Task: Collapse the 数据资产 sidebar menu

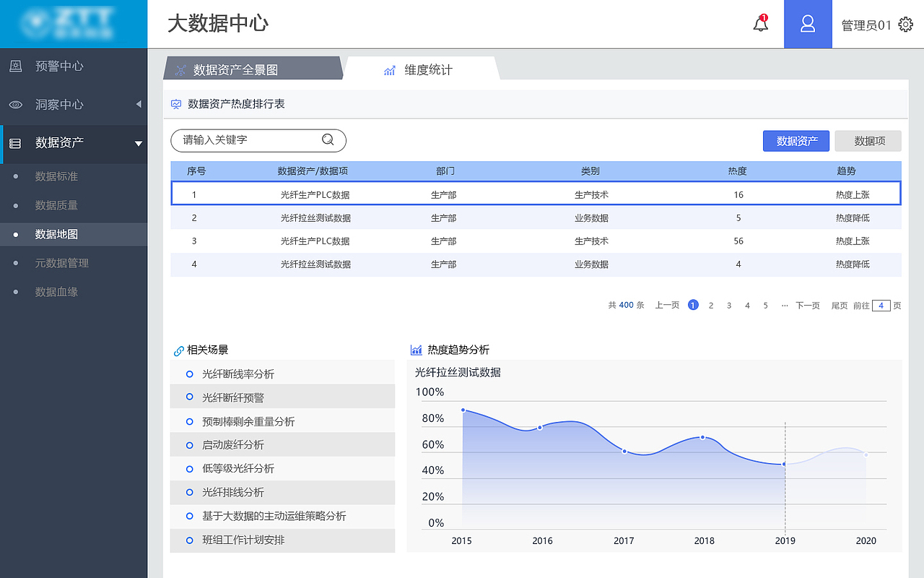Action: (x=137, y=142)
